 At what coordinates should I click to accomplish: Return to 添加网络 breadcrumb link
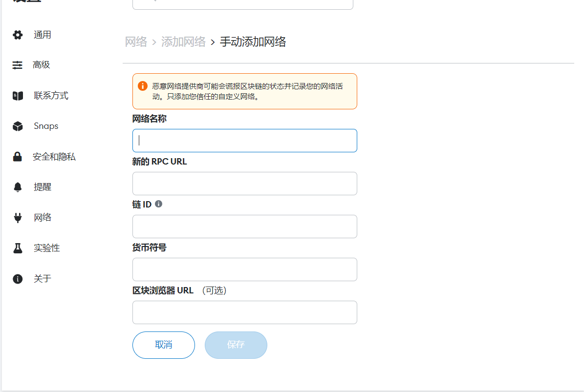point(183,42)
